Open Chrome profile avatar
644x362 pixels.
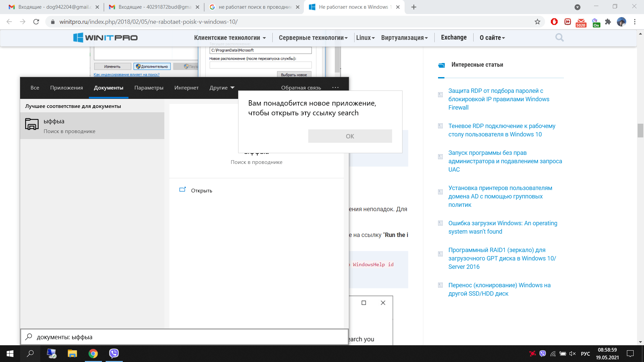click(622, 22)
